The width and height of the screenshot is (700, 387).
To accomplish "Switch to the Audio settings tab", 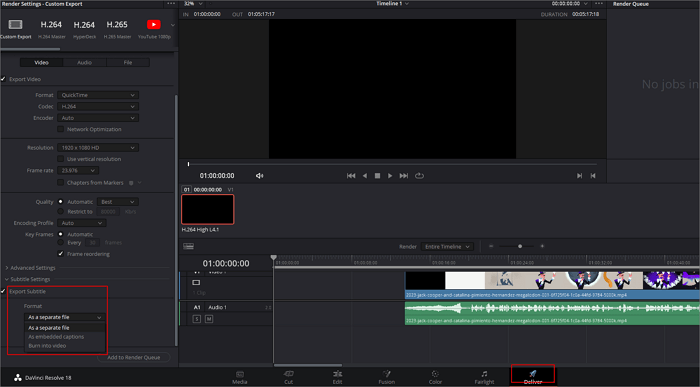I will point(84,62).
